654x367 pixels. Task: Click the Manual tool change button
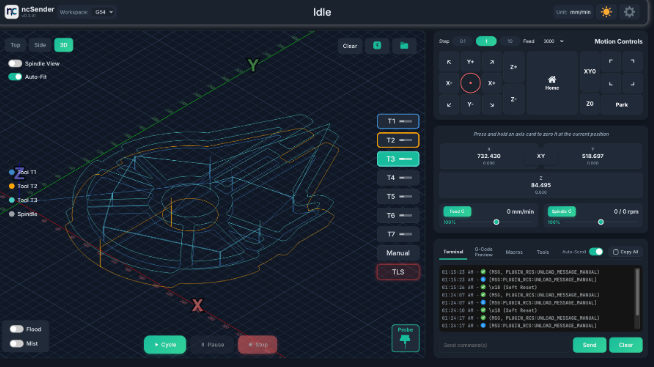[398, 253]
